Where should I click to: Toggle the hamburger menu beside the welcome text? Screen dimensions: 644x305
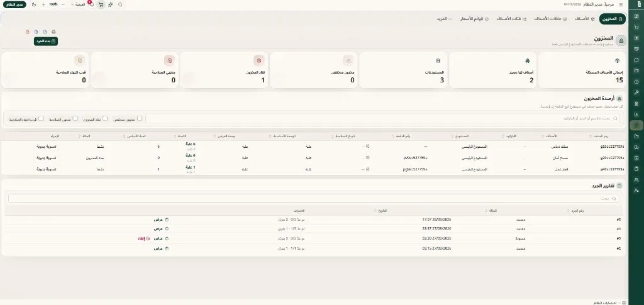tap(621, 4)
